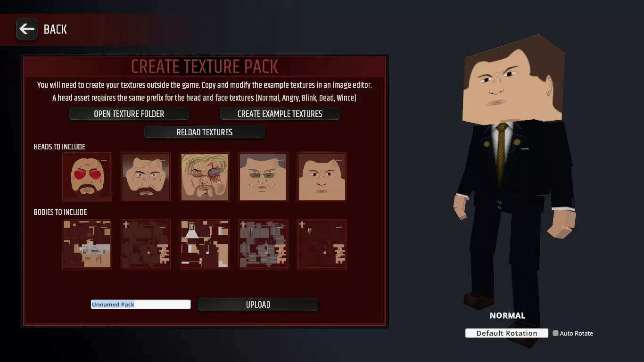
Task: Click the Create Example Textures button
Action: (x=280, y=114)
